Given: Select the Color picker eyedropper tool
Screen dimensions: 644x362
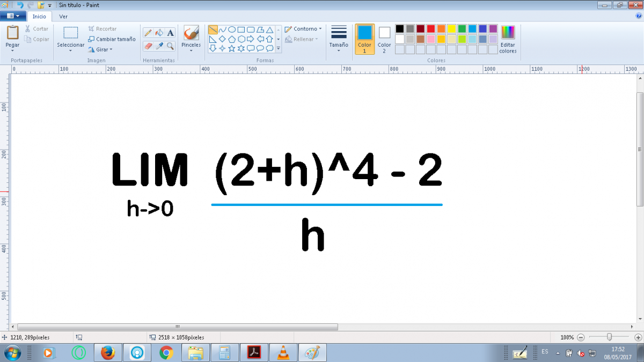Looking at the screenshot, I should coord(159,46).
